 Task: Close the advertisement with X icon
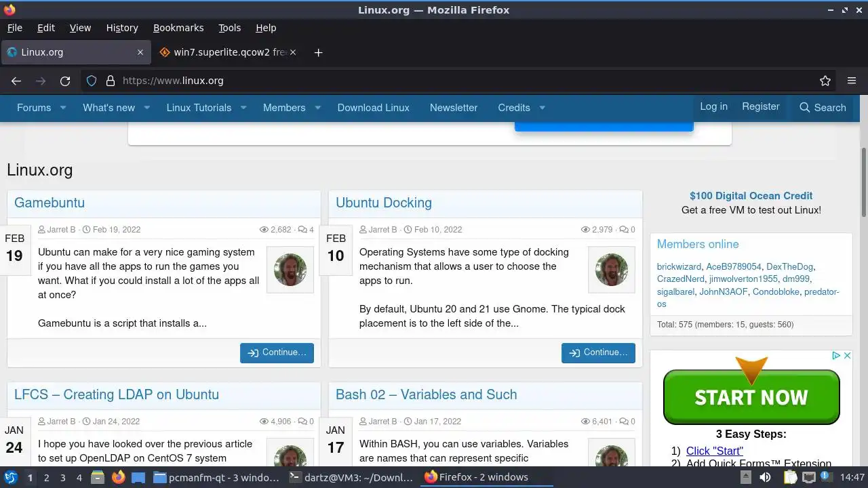point(847,355)
